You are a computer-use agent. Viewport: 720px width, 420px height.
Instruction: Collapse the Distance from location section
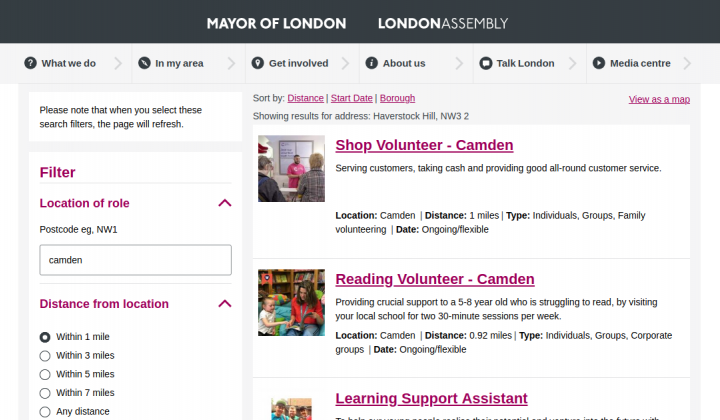tap(225, 303)
